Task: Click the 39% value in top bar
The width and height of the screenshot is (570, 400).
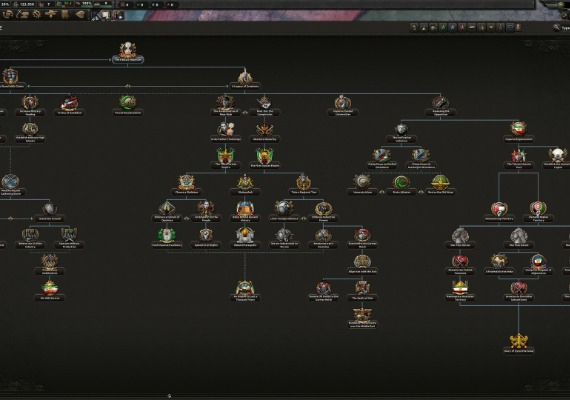Action: [x=5, y=4]
